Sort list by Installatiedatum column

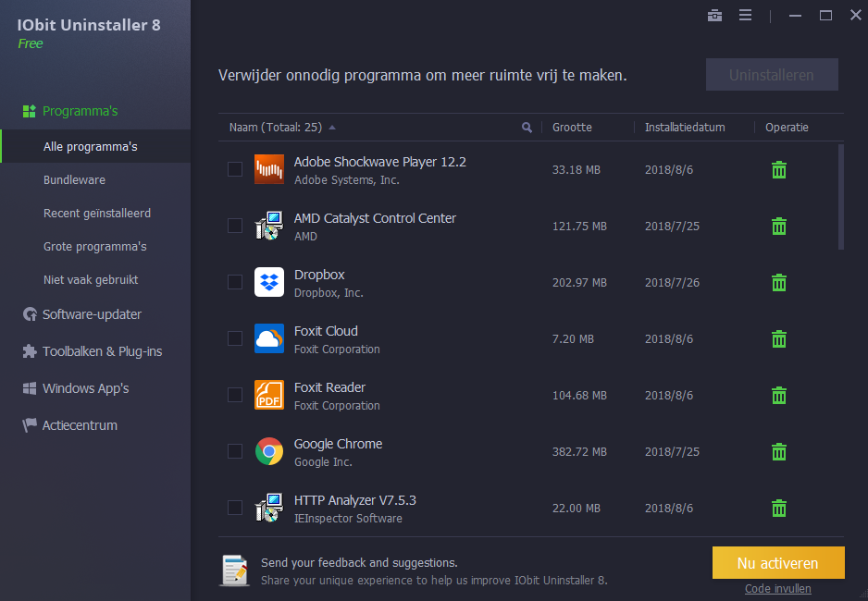tap(685, 128)
